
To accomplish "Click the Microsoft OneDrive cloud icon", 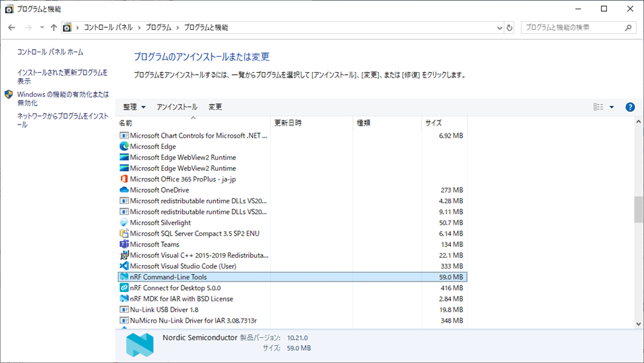I will point(124,189).
